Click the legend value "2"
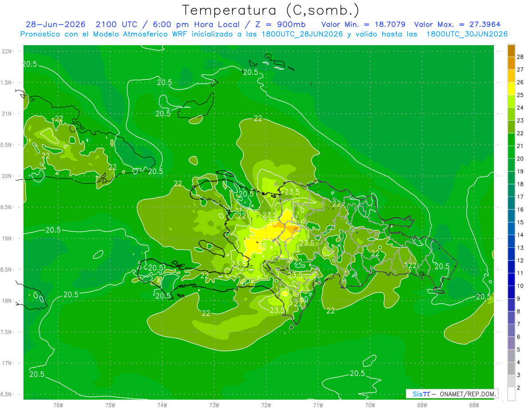 (x=519, y=388)
